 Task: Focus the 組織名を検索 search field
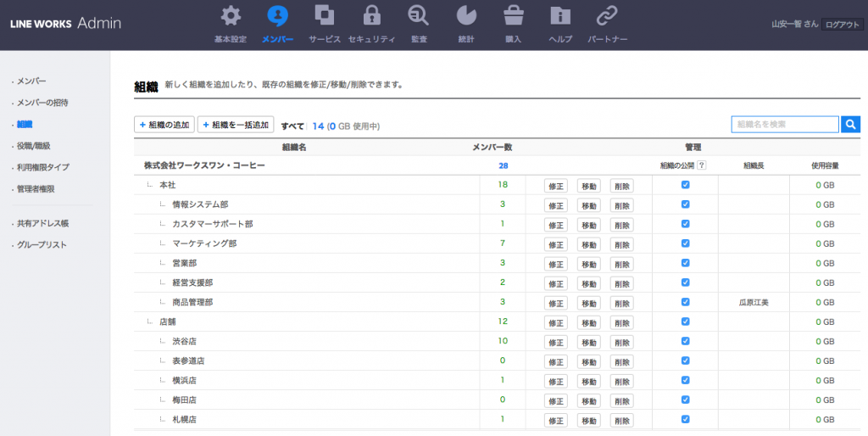tap(785, 125)
